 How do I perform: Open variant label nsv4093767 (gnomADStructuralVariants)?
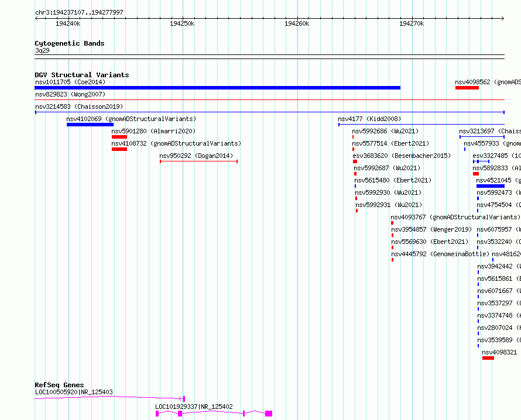[x=455, y=217]
